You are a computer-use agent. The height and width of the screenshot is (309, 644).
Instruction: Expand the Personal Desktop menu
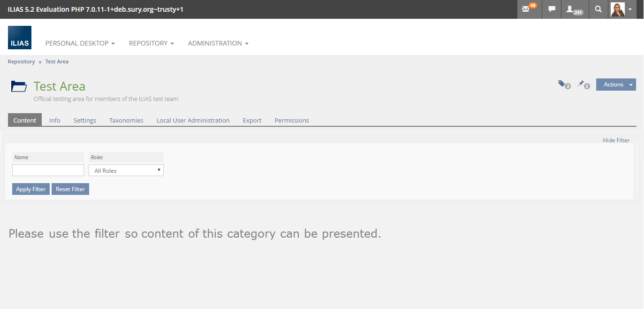(x=80, y=43)
